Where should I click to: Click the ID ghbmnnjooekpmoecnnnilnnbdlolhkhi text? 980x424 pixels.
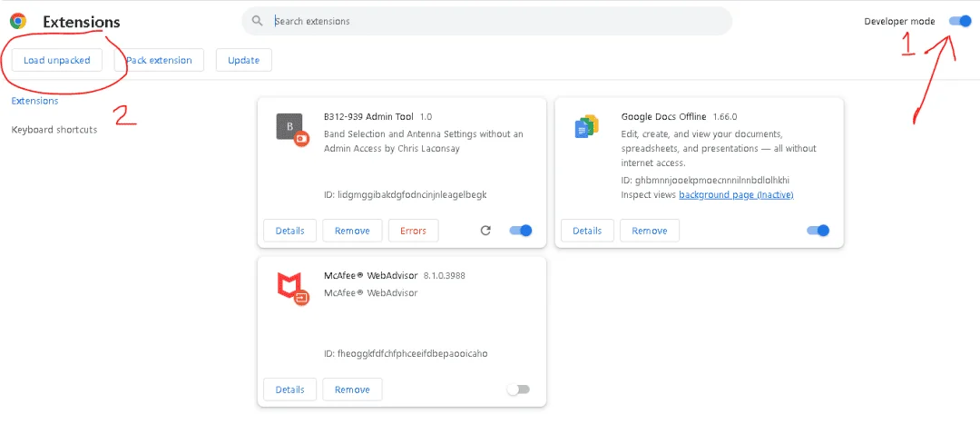point(705,180)
